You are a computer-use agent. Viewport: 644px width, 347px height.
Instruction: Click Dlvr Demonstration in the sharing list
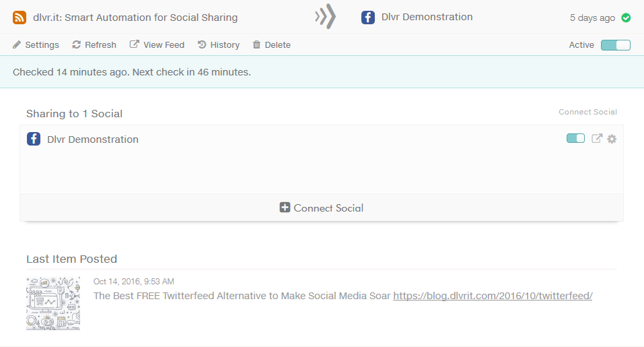pos(92,139)
